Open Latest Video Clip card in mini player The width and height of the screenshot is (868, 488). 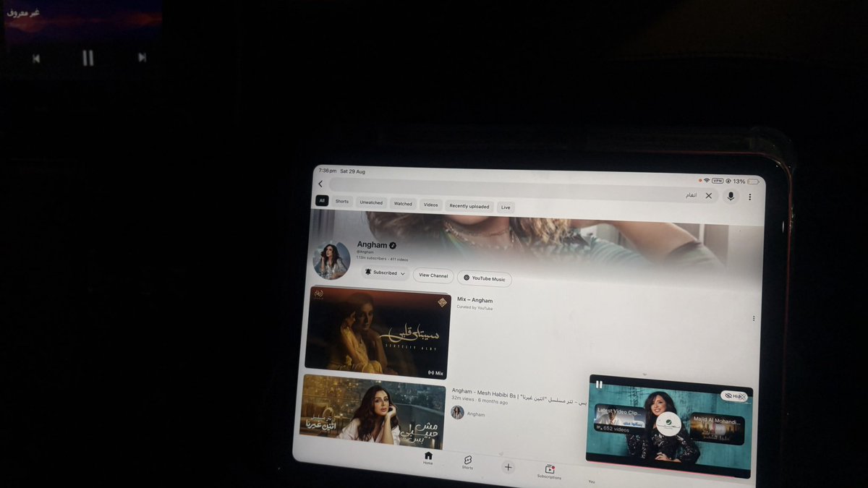pos(619,419)
